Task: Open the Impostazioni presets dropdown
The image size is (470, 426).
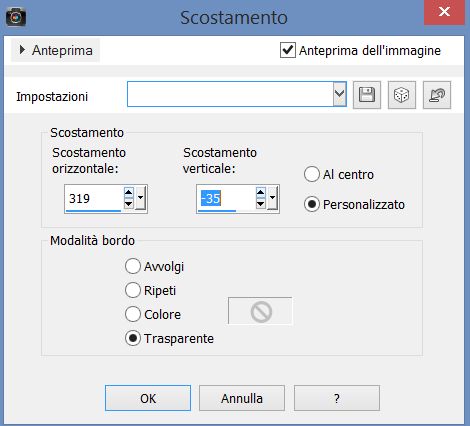Action: 339,94
